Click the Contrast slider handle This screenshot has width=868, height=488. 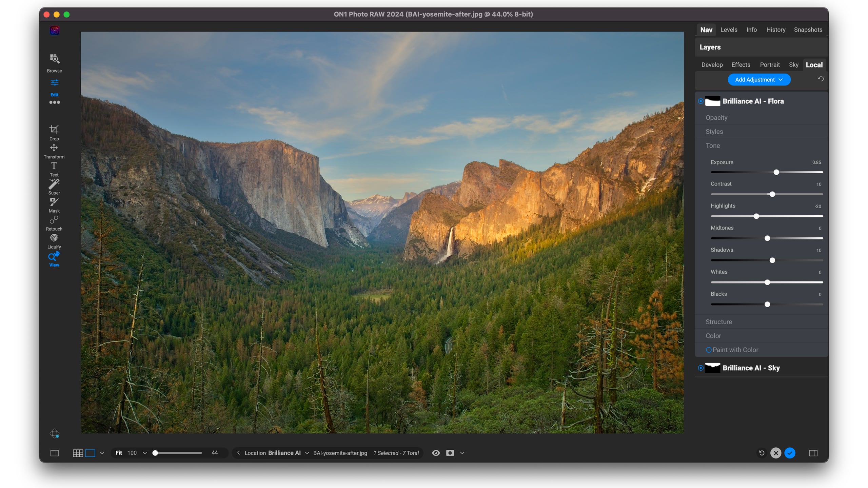click(772, 194)
